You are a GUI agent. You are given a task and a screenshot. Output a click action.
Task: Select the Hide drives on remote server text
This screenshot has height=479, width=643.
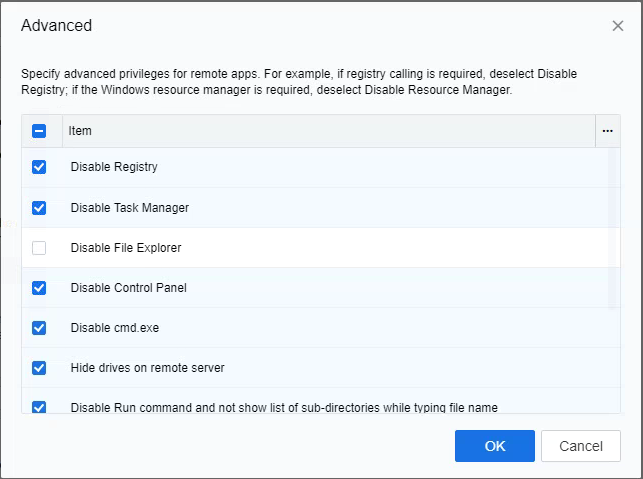tap(147, 368)
